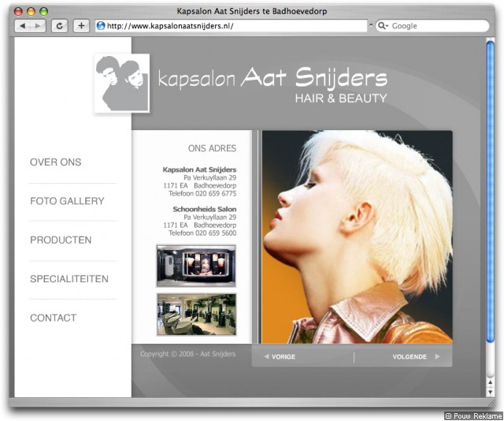Click the green zoom window button

click(x=44, y=11)
